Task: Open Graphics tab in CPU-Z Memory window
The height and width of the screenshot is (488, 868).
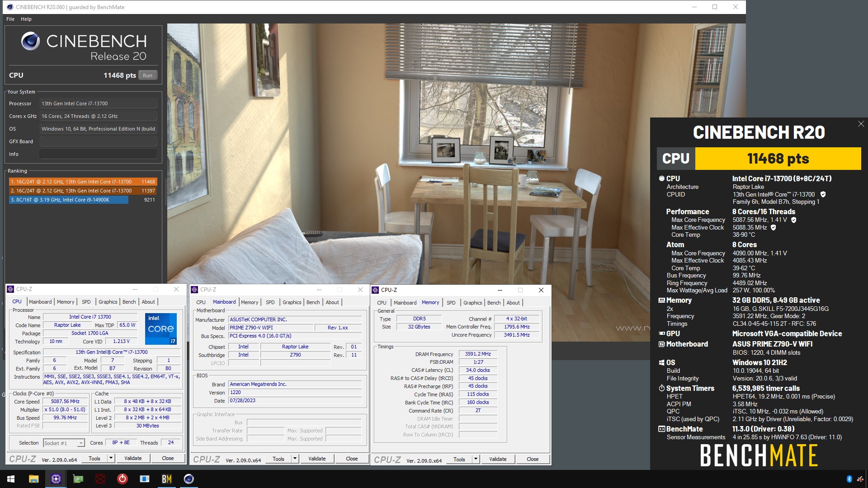Action: point(472,303)
